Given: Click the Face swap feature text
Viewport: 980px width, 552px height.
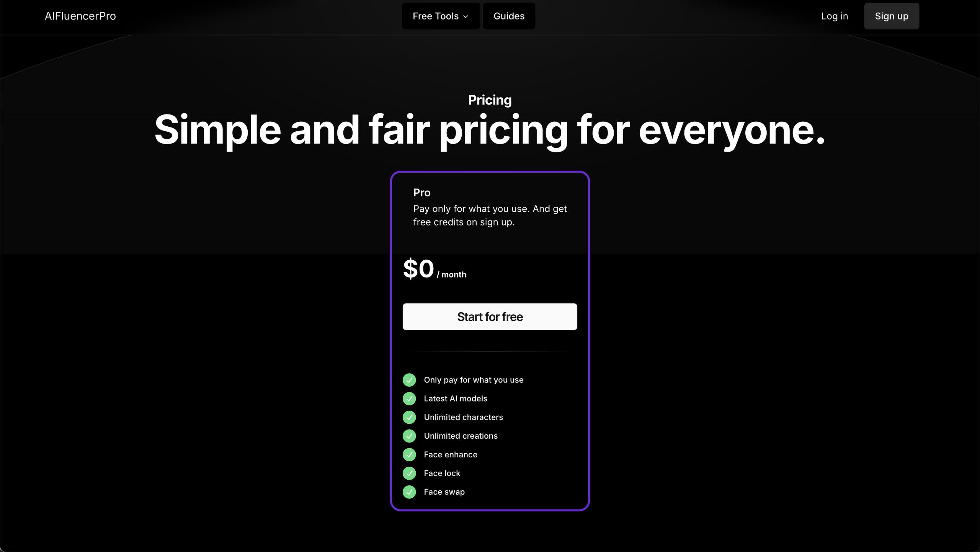Looking at the screenshot, I should coord(444,492).
